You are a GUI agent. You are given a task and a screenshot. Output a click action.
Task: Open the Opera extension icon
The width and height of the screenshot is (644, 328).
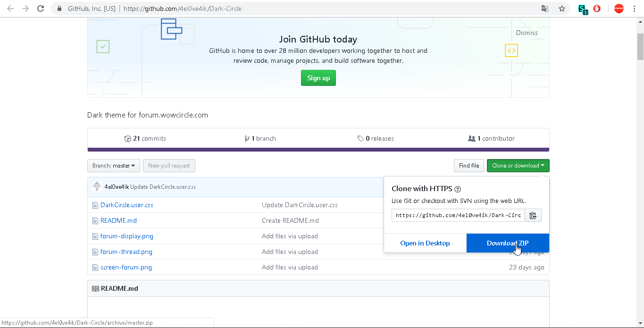coord(597,8)
